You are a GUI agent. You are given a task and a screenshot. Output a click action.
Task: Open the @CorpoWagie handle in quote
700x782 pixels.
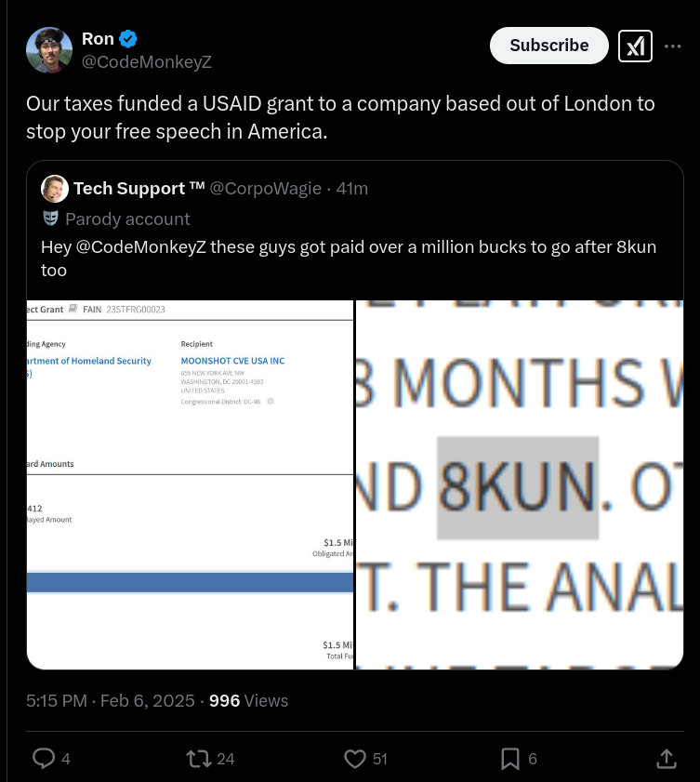(265, 189)
